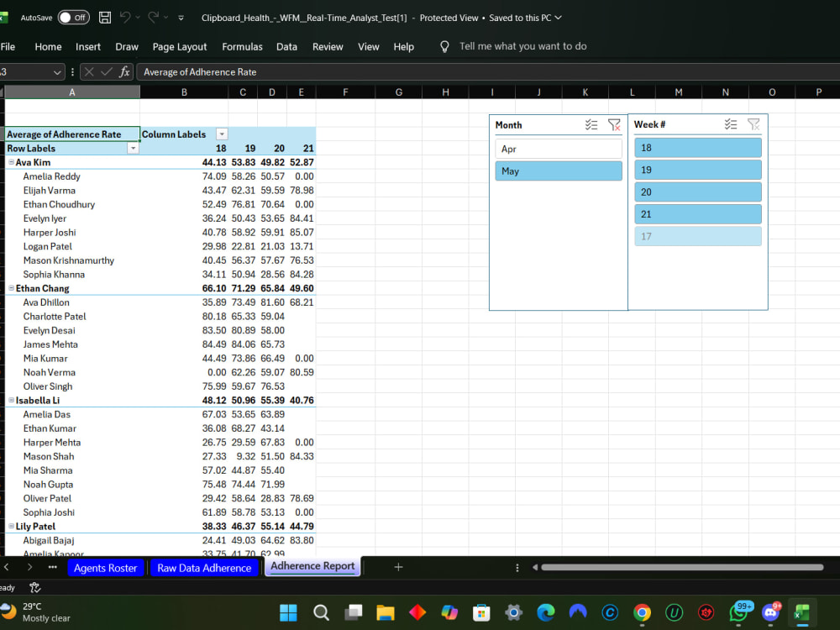Open the Formulas ribbon tab
Viewport: 840px width, 630px height.
click(242, 46)
